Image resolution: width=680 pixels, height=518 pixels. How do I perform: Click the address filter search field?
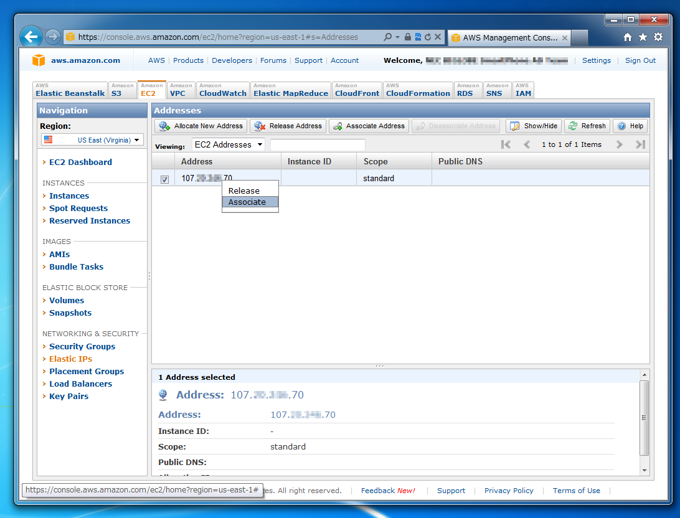click(317, 144)
